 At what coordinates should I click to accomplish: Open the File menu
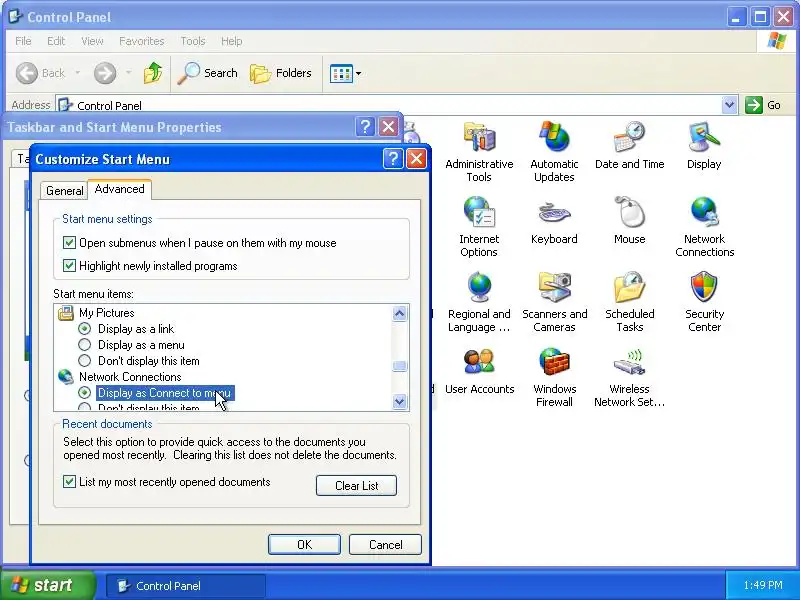tap(23, 41)
